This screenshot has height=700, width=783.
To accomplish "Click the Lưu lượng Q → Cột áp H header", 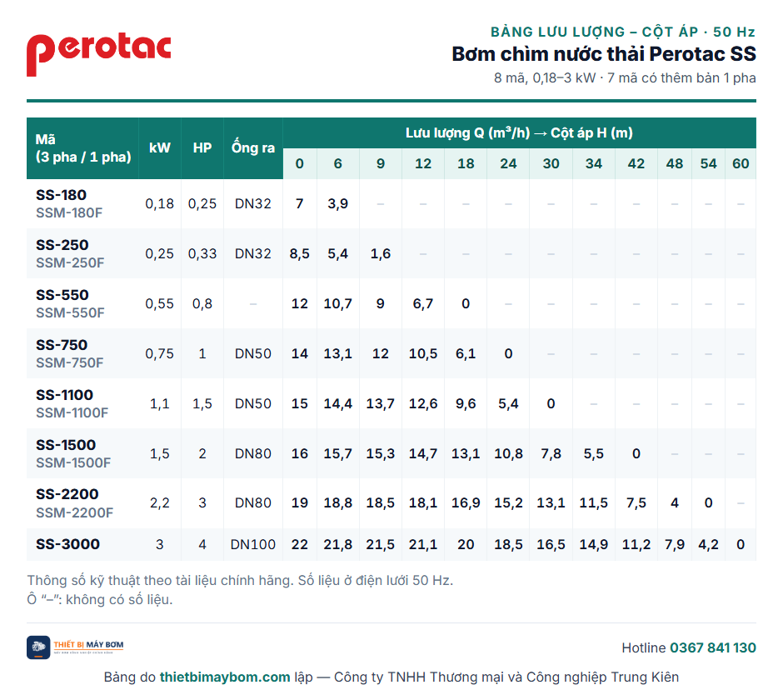I will click(x=519, y=132).
